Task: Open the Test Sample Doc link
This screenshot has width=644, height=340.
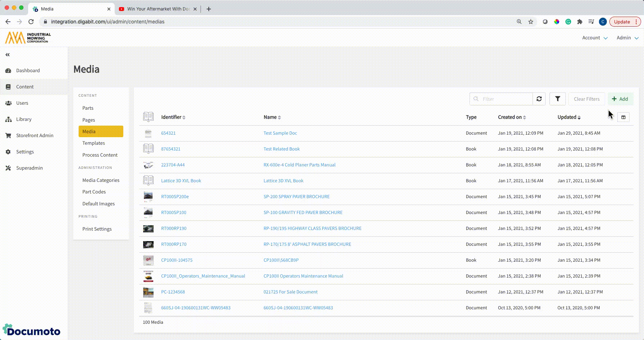Action: 280,133
